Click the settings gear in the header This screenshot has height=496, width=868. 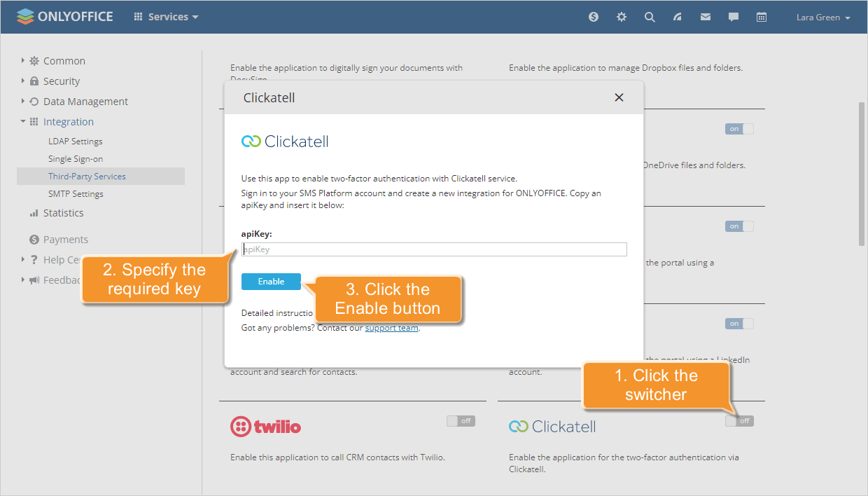pos(621,16)
